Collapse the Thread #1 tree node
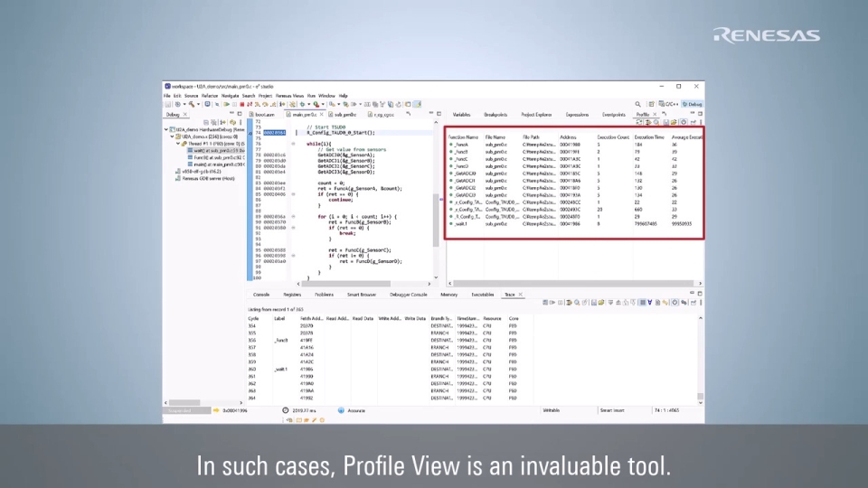 tap(178, 144)
